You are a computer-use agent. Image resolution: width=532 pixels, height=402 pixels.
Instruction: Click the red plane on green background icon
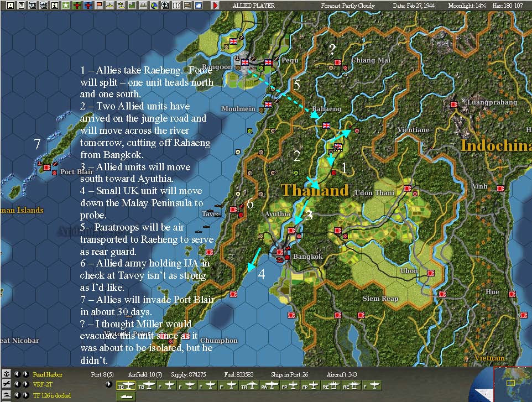pyautogui.click(x=77, y=5)
